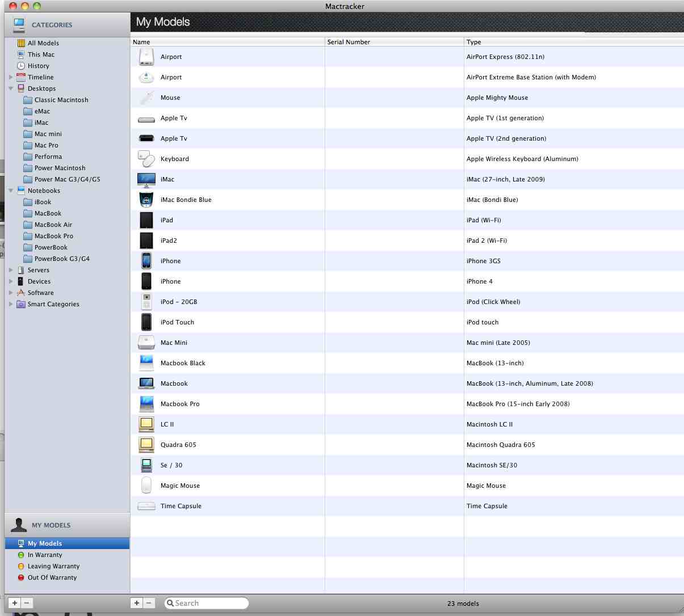Add a model with list plus button
The width and height of the screenshot is (684, 616).
tap(137, 603)
